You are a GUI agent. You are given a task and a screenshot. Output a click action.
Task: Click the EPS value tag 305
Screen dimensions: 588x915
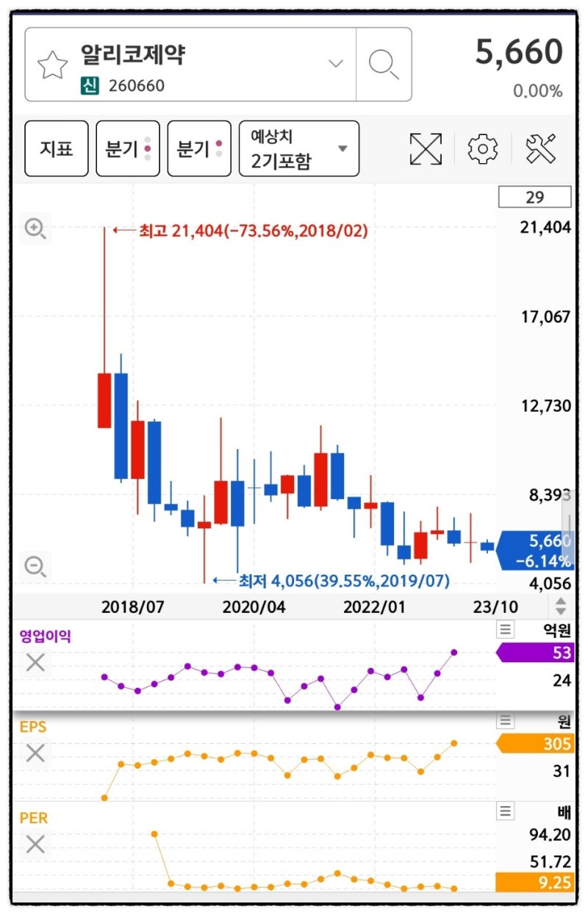click(535, 744)
